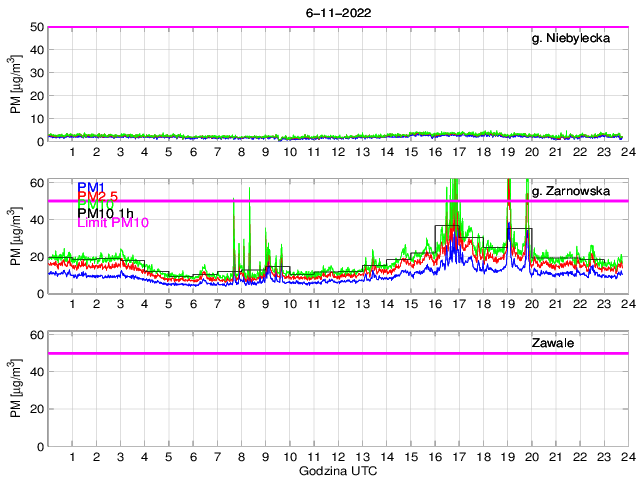Click the Zawale panel label
Screen dimensions: 640x480
pos(552,343)
